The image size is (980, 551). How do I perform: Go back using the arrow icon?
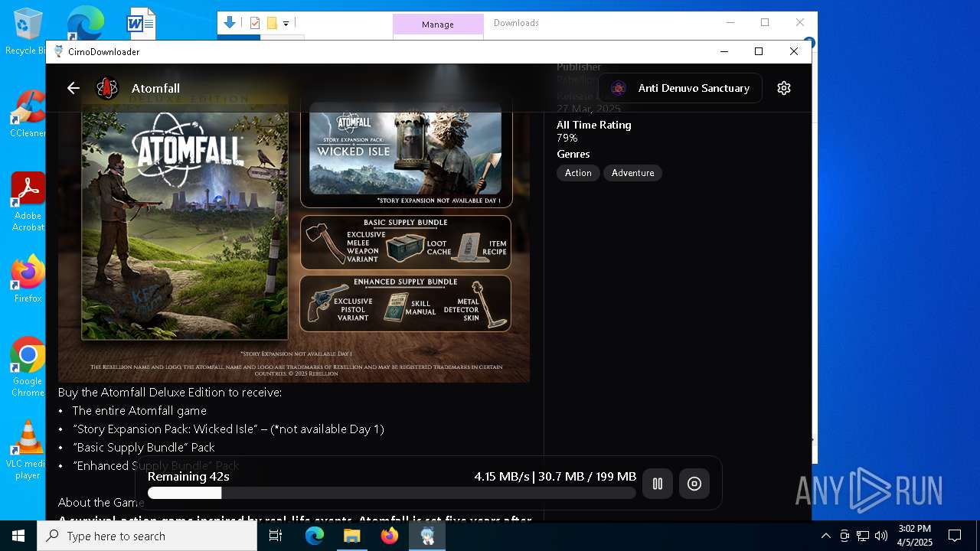[x=73, y=88]
